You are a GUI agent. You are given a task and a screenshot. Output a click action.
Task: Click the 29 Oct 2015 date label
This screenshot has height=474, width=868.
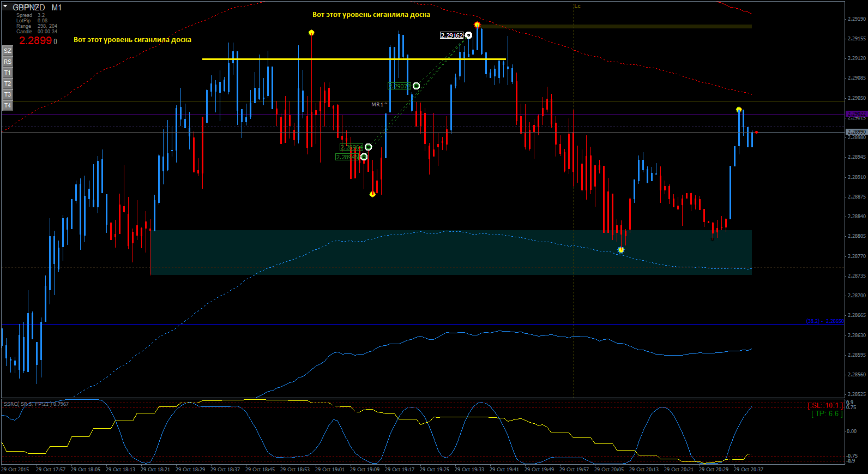15,470
